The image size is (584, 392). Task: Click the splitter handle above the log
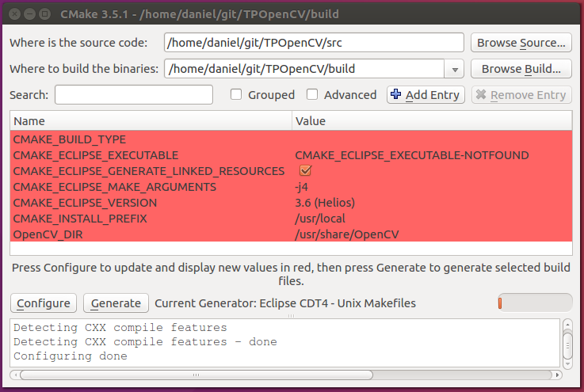point(291,316)
